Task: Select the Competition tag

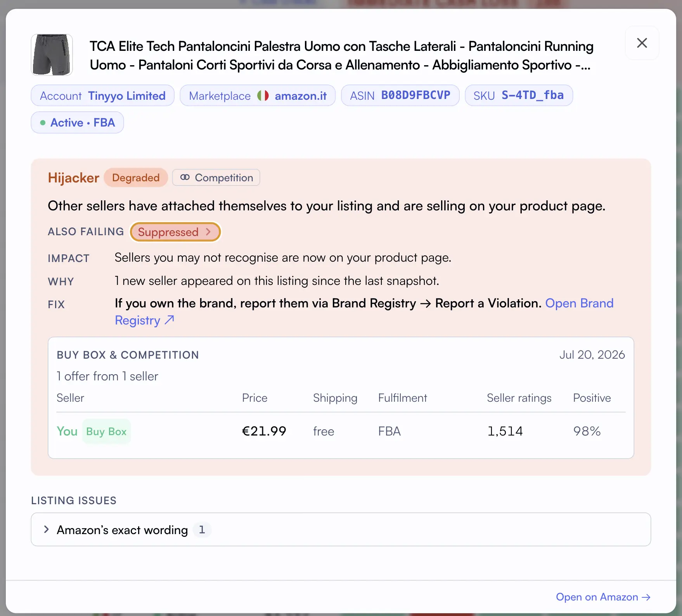Action: 216,178
